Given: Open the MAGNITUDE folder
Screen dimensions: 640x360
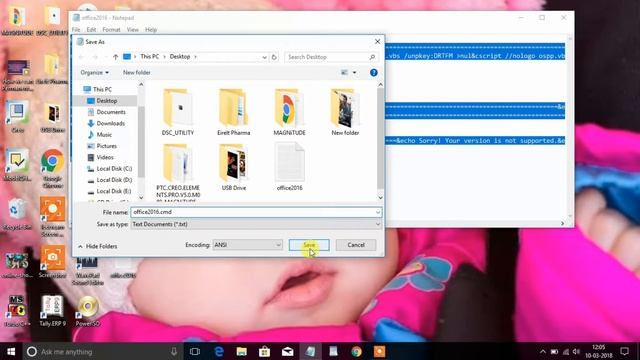Looking at the screenshot, I should [289, 112].
